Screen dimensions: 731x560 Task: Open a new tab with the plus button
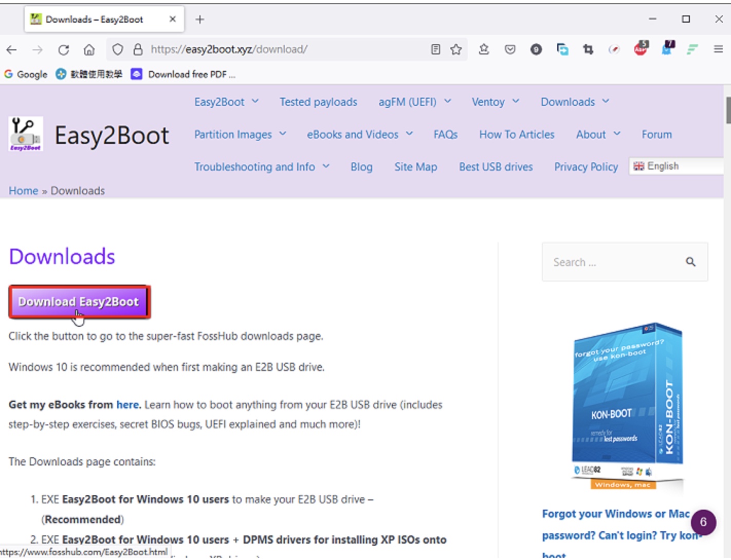200,20
